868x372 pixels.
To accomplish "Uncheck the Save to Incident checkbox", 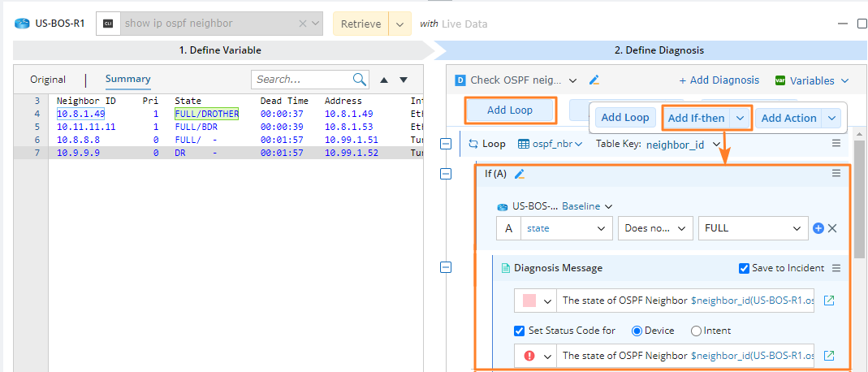I will pyautogui.click(x=745, y=268).
